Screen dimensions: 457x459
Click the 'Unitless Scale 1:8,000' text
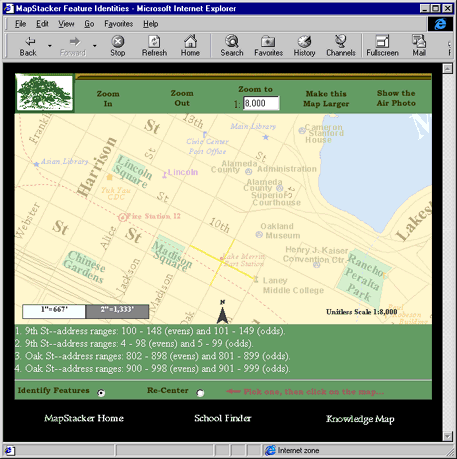coord(362,312)
